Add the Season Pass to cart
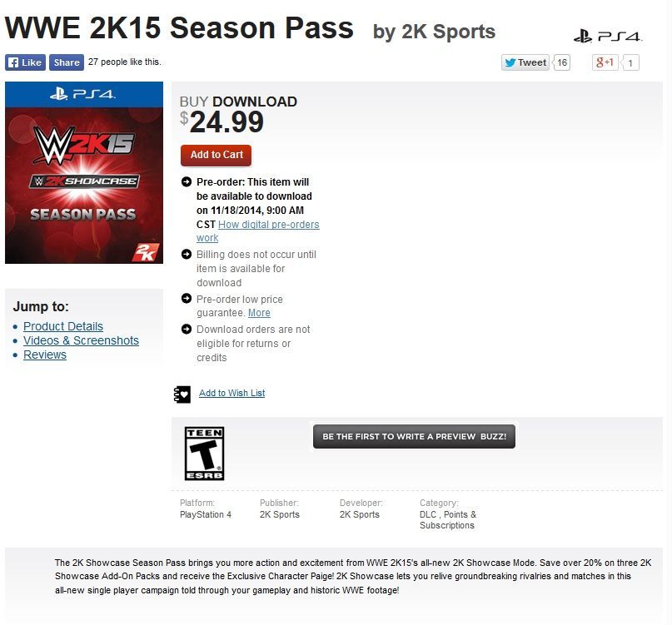 point(216,155)
